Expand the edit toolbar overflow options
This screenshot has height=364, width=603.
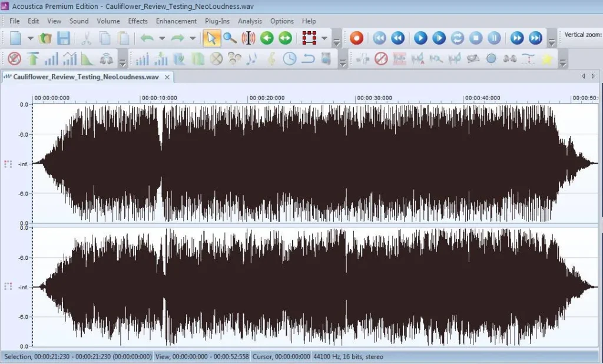click(x=336, y=42)
